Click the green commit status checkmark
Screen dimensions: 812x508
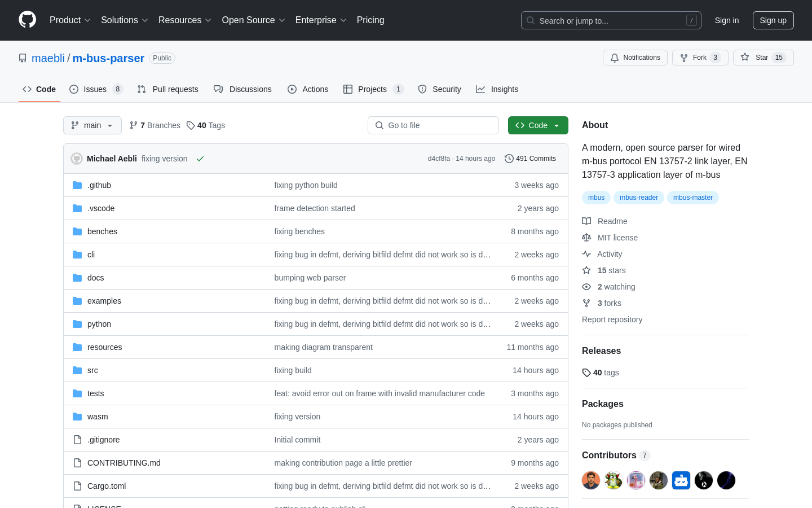pyautogui.click(x=200, y=159)
